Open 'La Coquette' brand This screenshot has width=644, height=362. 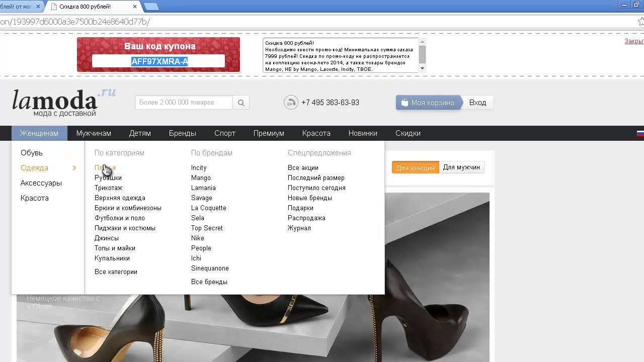pyautogui.click(x=209, y=208)
